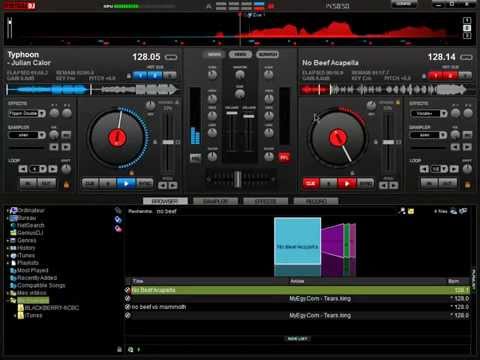Viewport: 480px width, 360px height.
Task: Open left deck loop length dropdown
Action: pos(43,169)
